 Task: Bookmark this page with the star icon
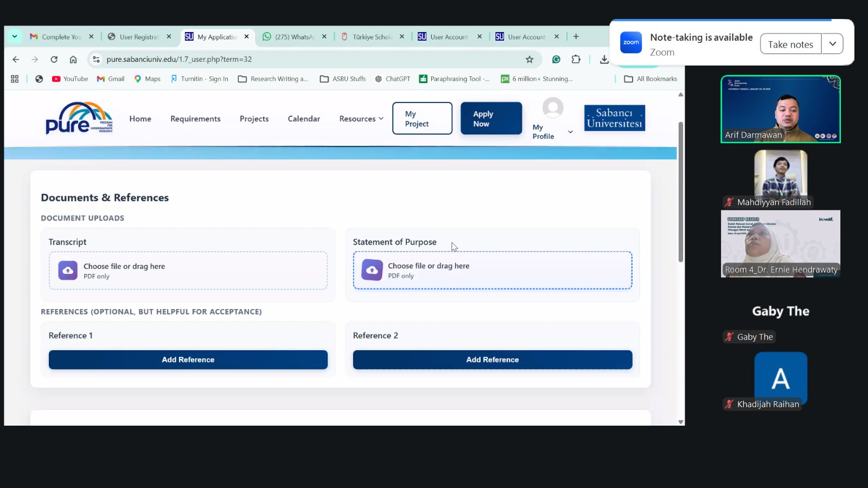click(x=529, y=60)
